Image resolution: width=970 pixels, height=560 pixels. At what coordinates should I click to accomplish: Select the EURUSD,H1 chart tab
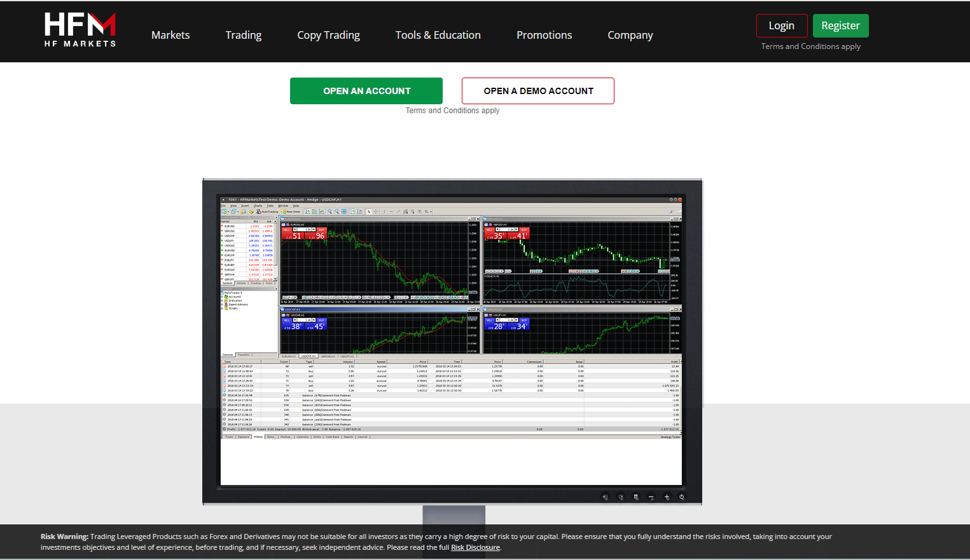click(x=289, y=357)
